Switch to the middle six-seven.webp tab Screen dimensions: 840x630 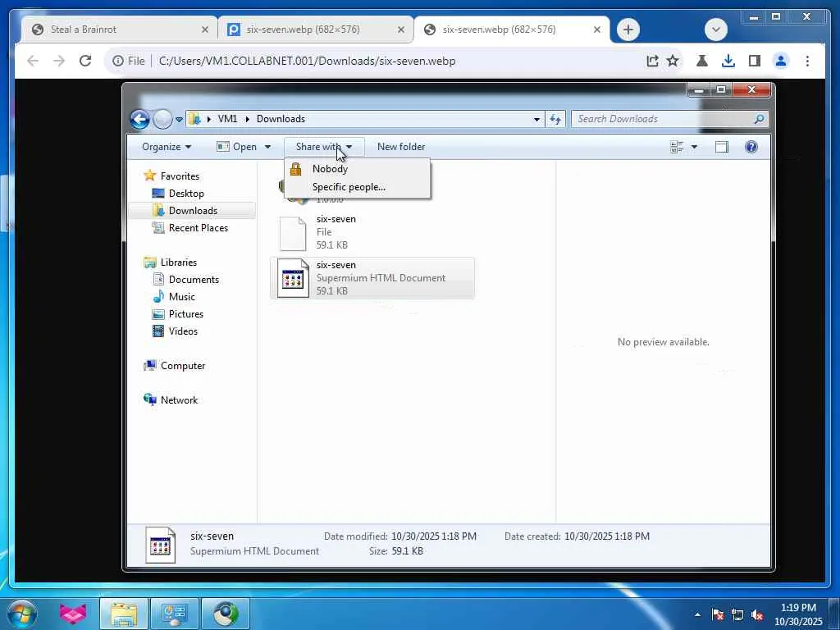[316, 30]
